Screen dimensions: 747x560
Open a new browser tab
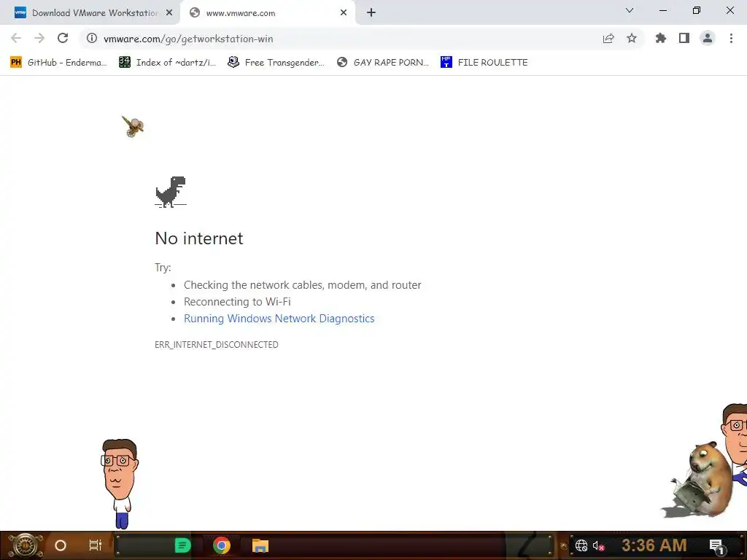371,13
